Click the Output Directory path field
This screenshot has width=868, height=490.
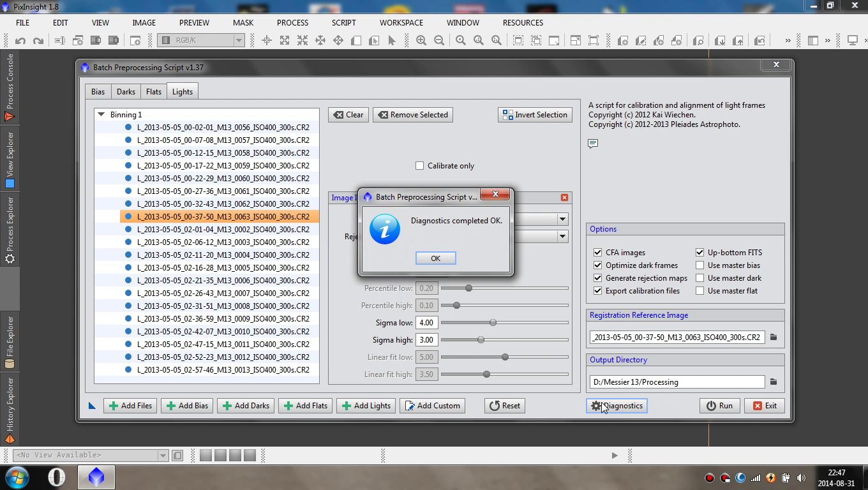(677, 382)
